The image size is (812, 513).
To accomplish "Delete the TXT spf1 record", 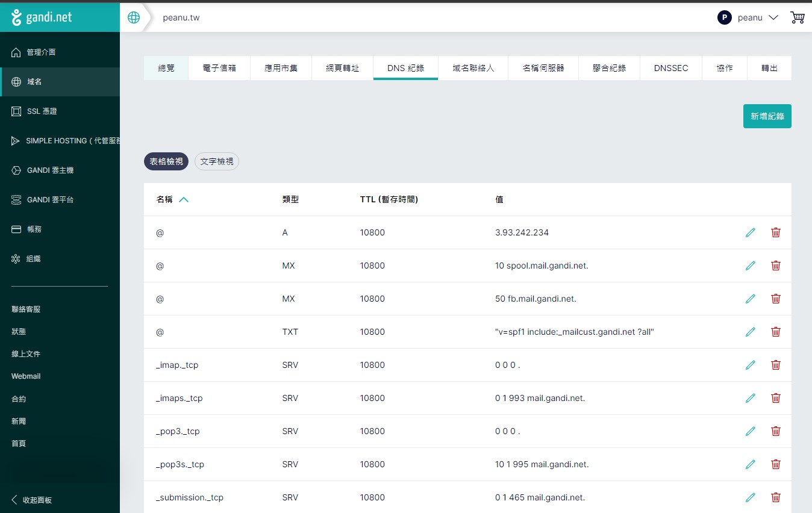I will (776, 332).
